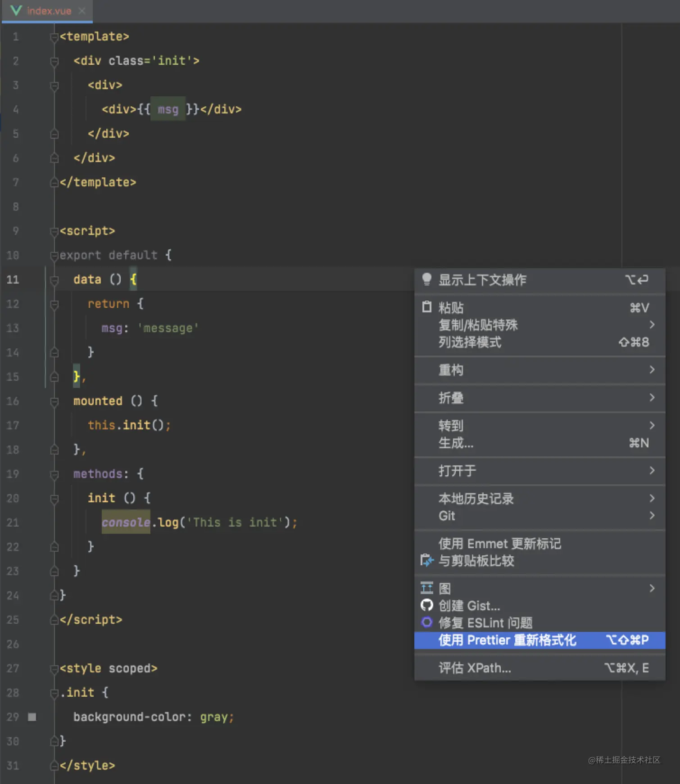Click the lightbulb icon for context actions

click(x=426, y=279)
